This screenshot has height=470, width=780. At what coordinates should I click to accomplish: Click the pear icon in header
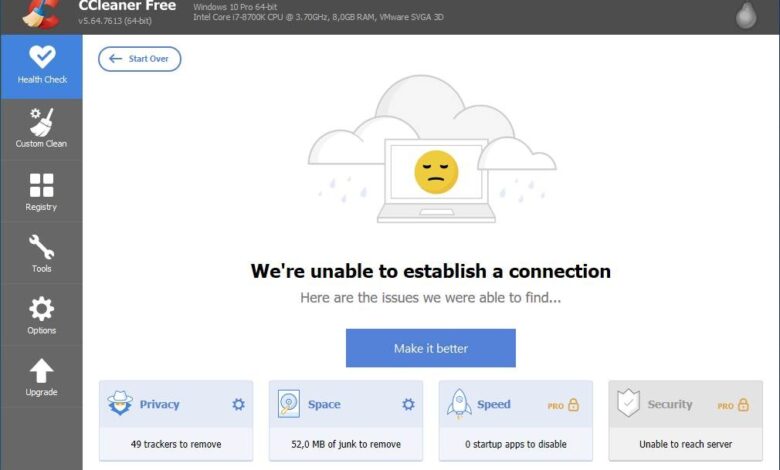coord(745,14)
